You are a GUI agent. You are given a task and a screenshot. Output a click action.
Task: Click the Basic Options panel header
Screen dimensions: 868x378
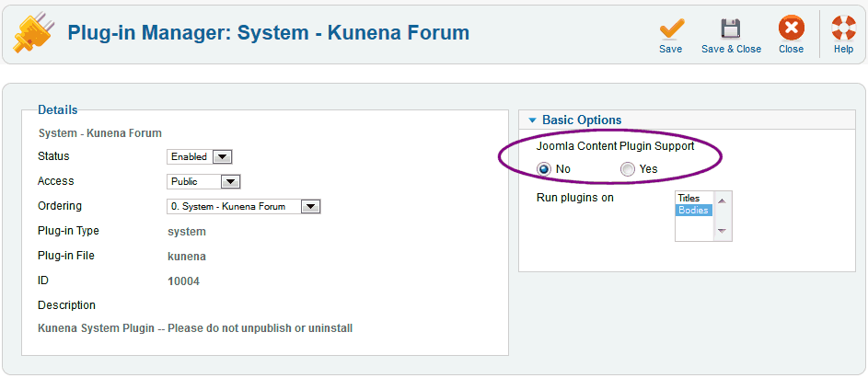[x=582, y=120]
